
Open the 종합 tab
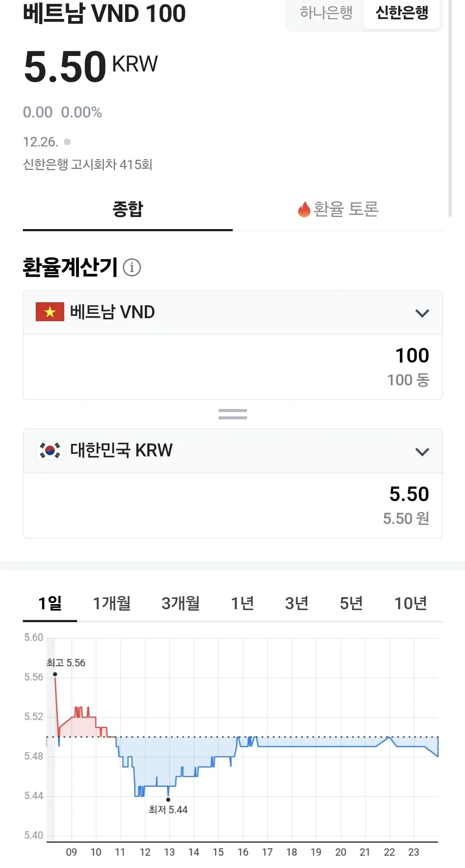(128, 209)
